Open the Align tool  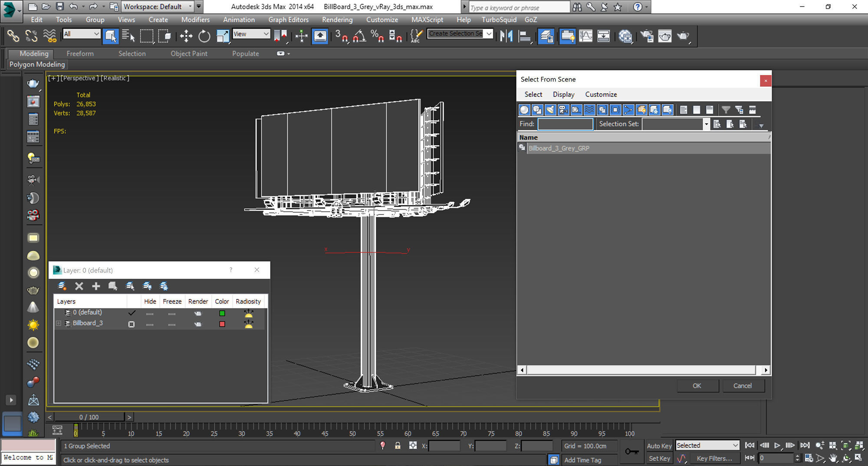(x=525, y=36)
